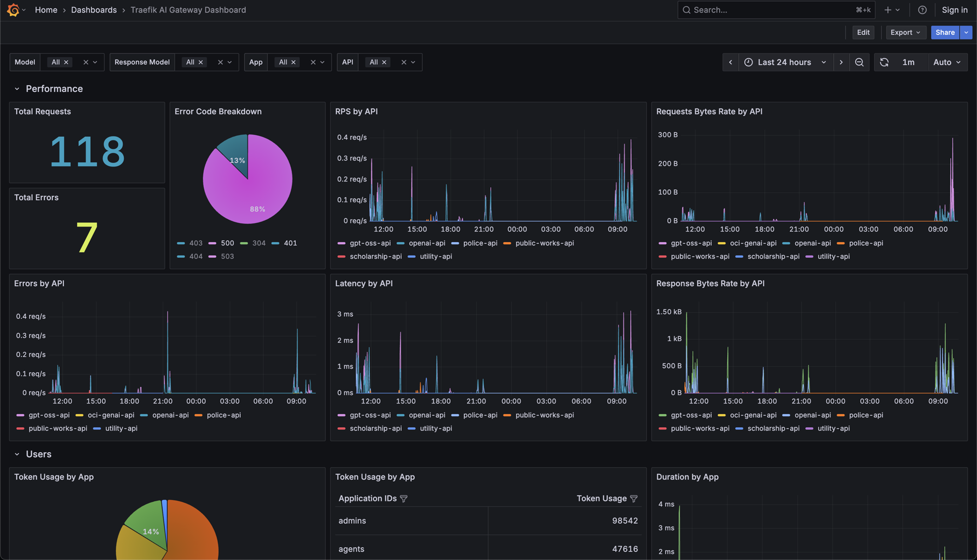
Task: Click the RPS by API panel title
Action: point(356,111)
